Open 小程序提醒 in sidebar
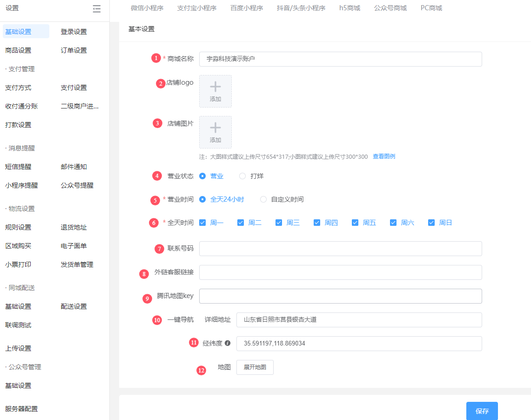531x420 pixels. click(21, 185)
